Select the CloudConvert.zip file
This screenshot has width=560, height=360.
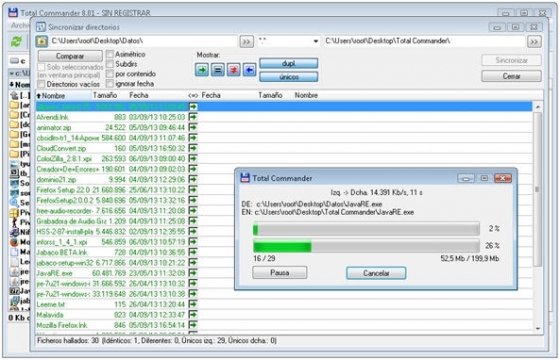pos(61,148)
